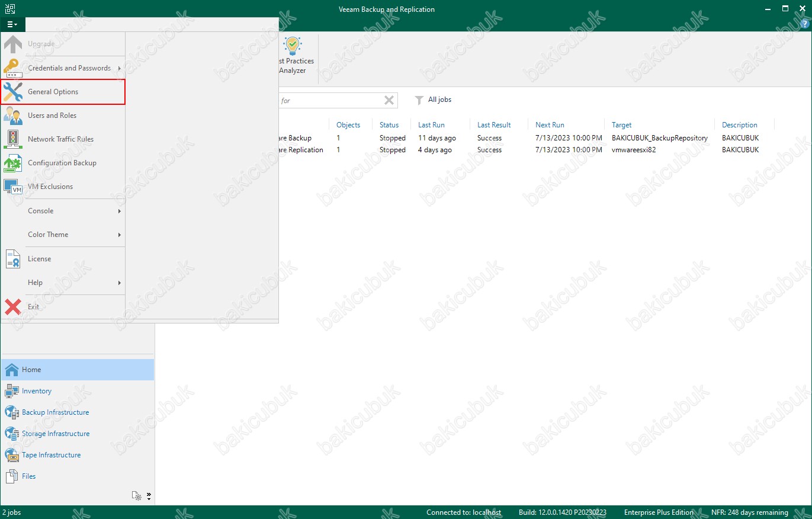Choose Exit from the main menu
The width and height of the screenshot is (812, 519).
[63, 307]
